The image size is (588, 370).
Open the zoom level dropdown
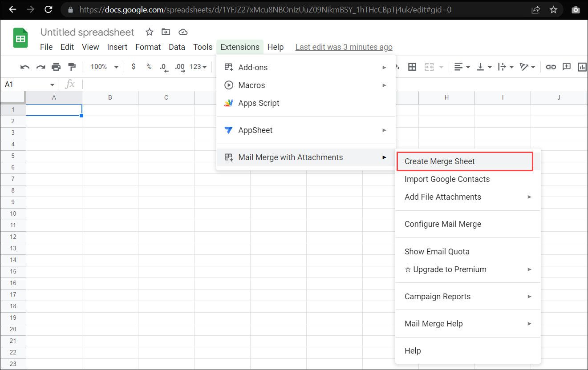click(x=103, y=66)
